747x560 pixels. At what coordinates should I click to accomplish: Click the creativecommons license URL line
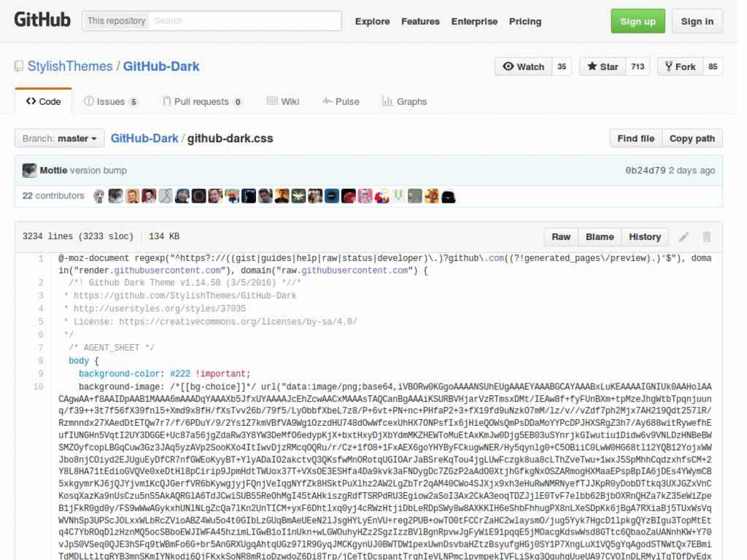coord(211,322)
